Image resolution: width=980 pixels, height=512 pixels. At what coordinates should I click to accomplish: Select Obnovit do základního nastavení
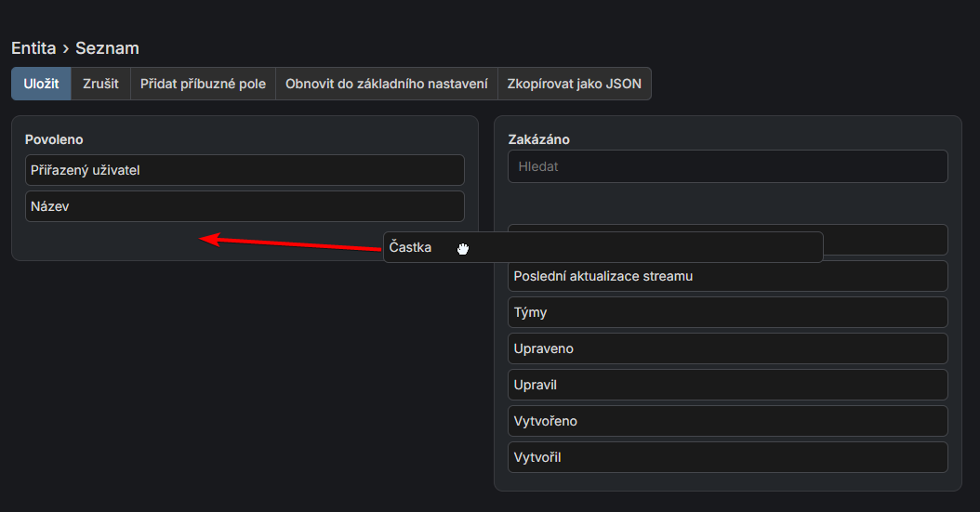[386, 84]
